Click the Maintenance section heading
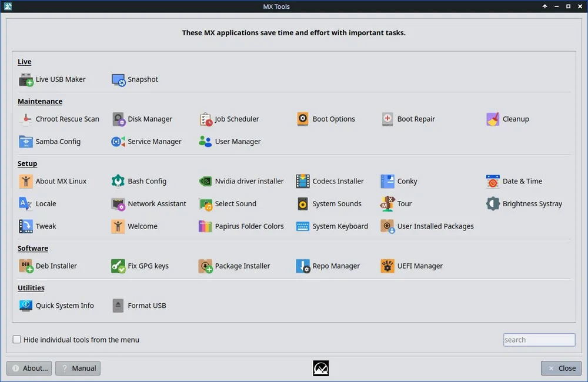588x382 pixels. coord(40,102)
